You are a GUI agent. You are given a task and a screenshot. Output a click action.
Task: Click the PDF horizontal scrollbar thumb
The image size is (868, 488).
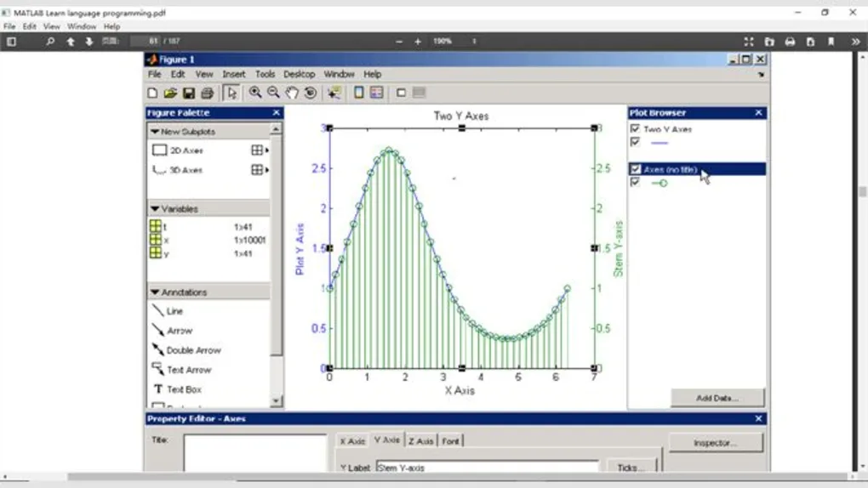pos(457,477)
